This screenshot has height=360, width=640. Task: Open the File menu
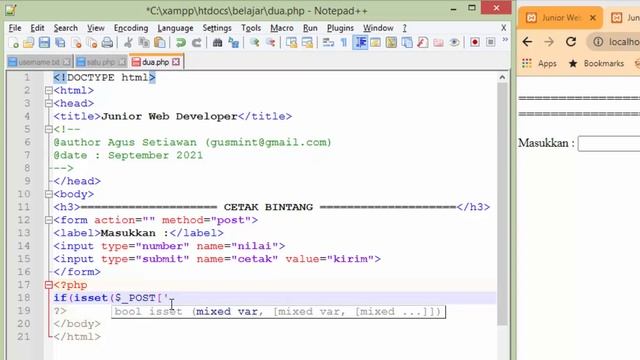point(15,28)
